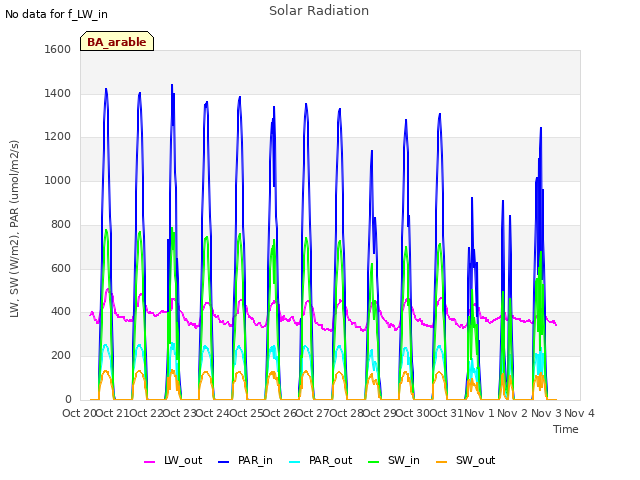Click the 600 y-axis tick label

61,269
